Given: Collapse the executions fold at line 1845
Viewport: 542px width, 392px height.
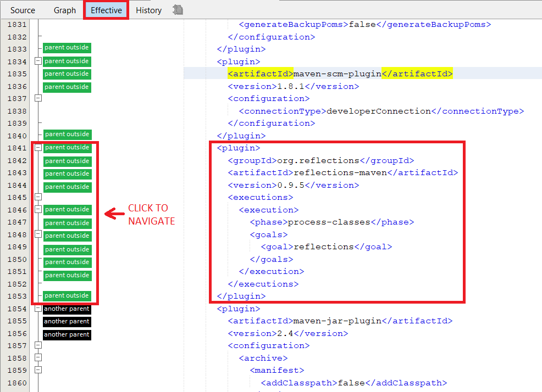Looking at the screenshot, I should [x=38, y=197].
